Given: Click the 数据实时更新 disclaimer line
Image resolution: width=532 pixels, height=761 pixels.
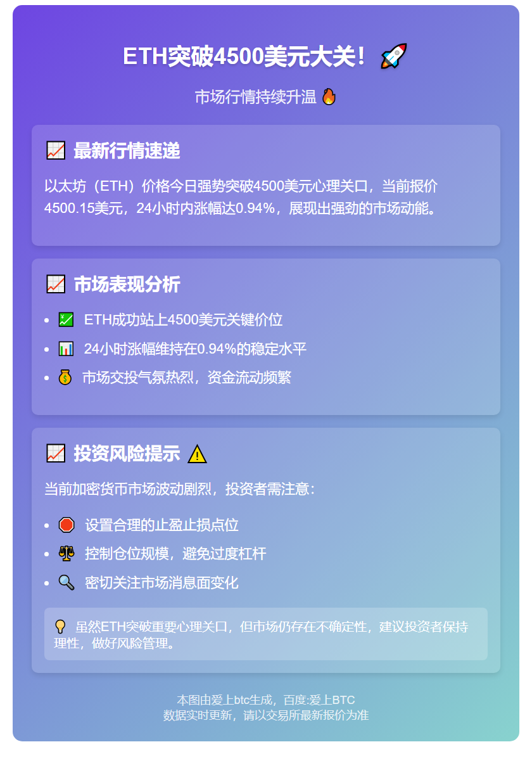Looking at the screenshot, I should coord(265,715).
